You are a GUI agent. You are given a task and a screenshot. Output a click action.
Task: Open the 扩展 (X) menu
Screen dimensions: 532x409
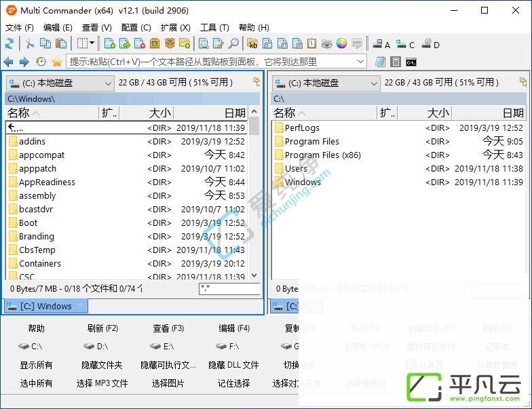click(x=175, y=27)
